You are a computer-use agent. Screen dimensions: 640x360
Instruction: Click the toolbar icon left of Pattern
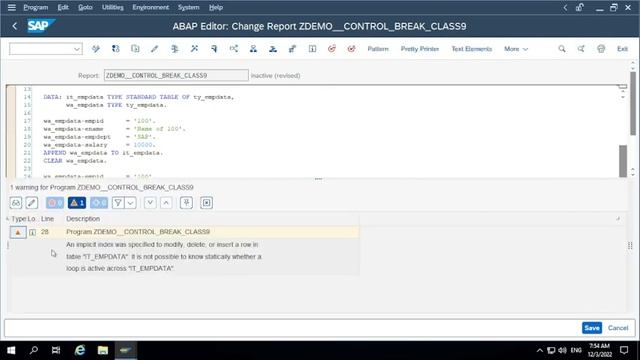(x=351, y=49)
